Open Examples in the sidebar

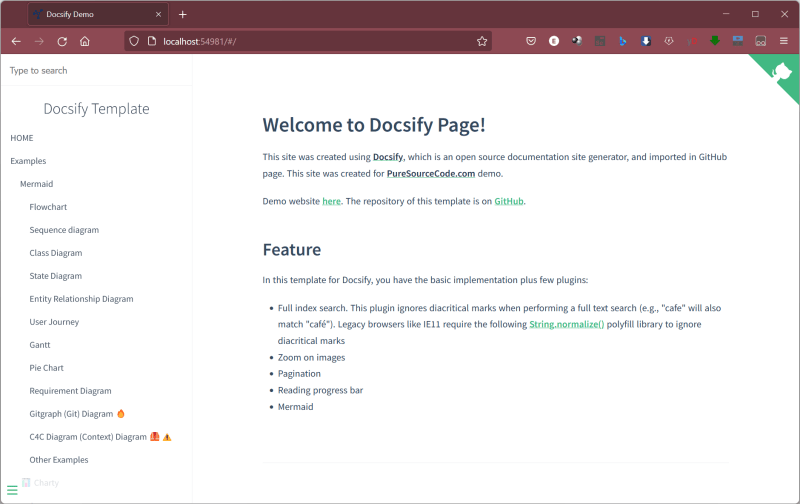(28, 161)
